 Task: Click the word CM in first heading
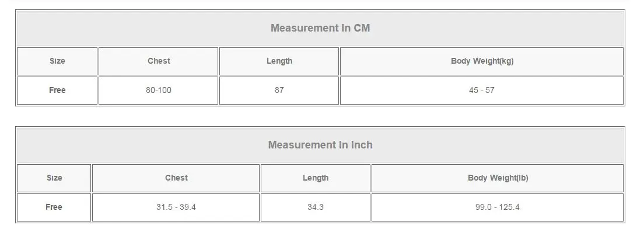coord(362,28)
